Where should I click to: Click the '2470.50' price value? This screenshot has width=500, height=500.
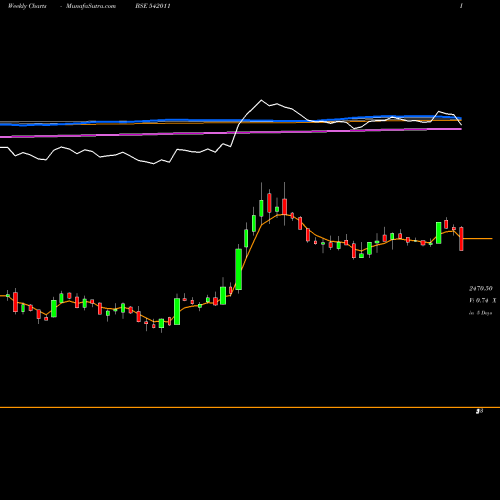481,288
